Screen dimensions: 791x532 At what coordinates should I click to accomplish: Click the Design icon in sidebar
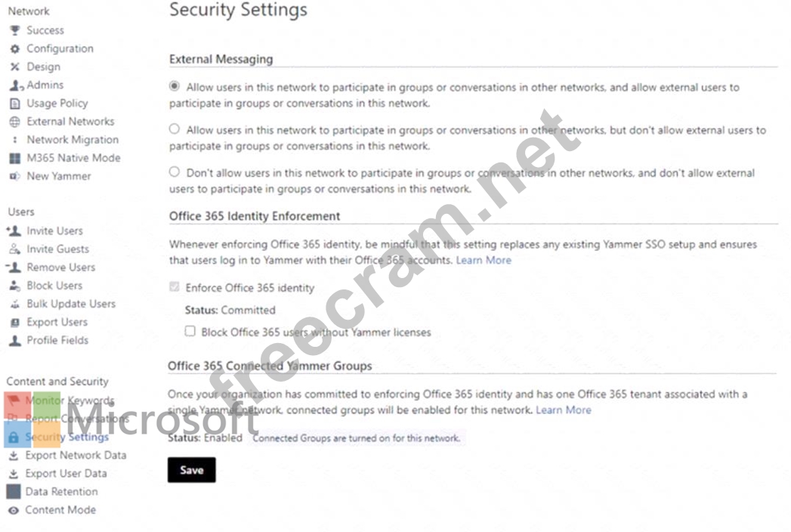point(14,66)
